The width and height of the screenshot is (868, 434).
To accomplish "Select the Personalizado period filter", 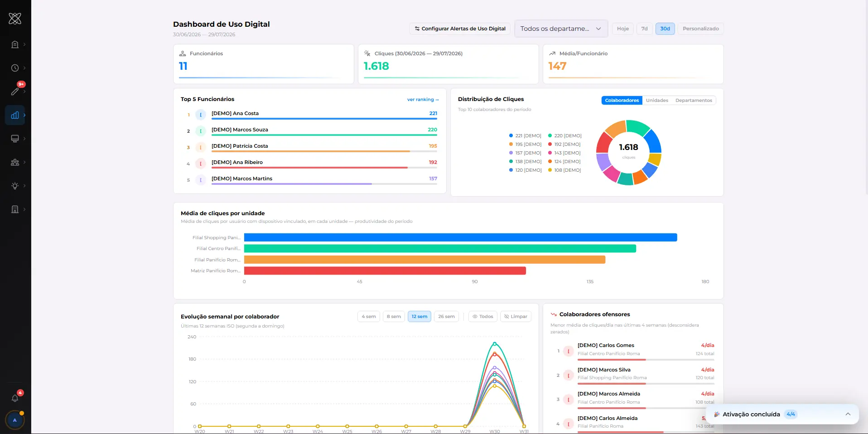I will click(x=701, y=29).
